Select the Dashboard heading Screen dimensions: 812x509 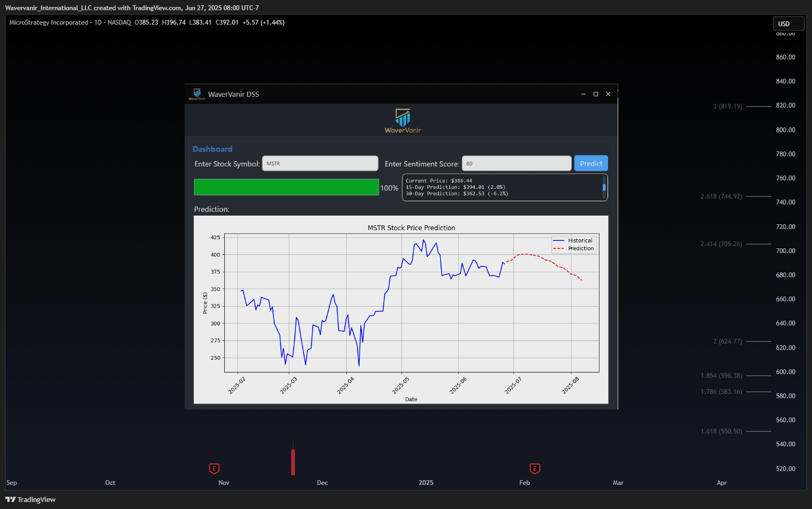(213, 149)
